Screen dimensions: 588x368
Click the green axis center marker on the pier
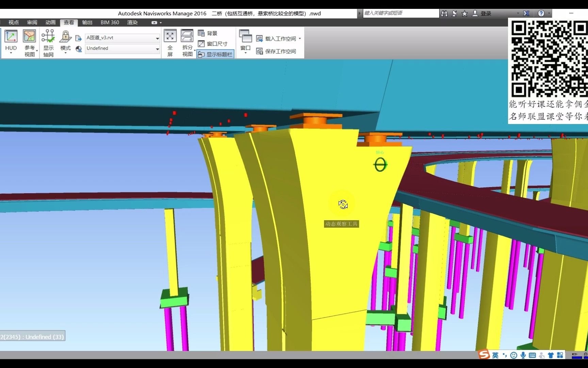[380, 165]
